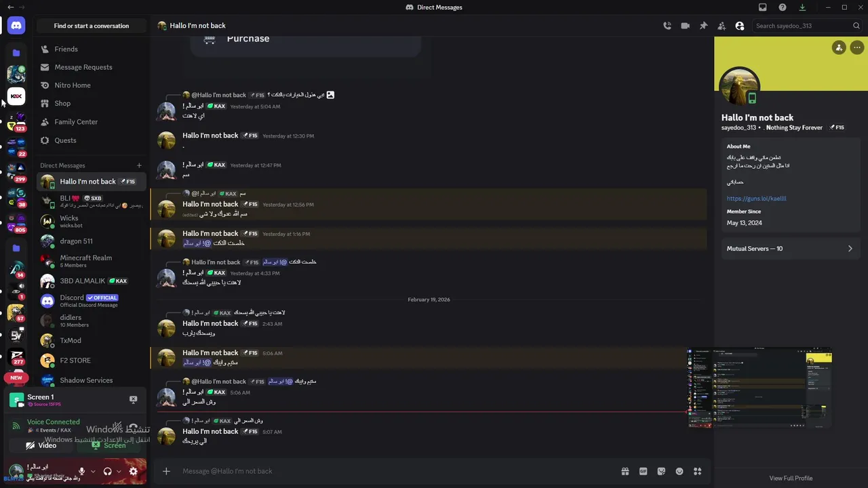
Task: Open the guns.lol/kaellll link
Action: tap(756, 199)
